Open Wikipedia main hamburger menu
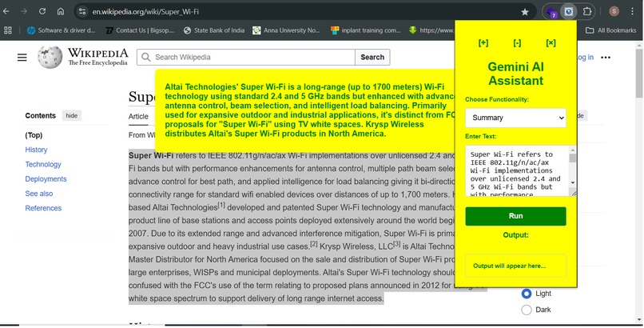The image size is (644, 328). point(22,57)
